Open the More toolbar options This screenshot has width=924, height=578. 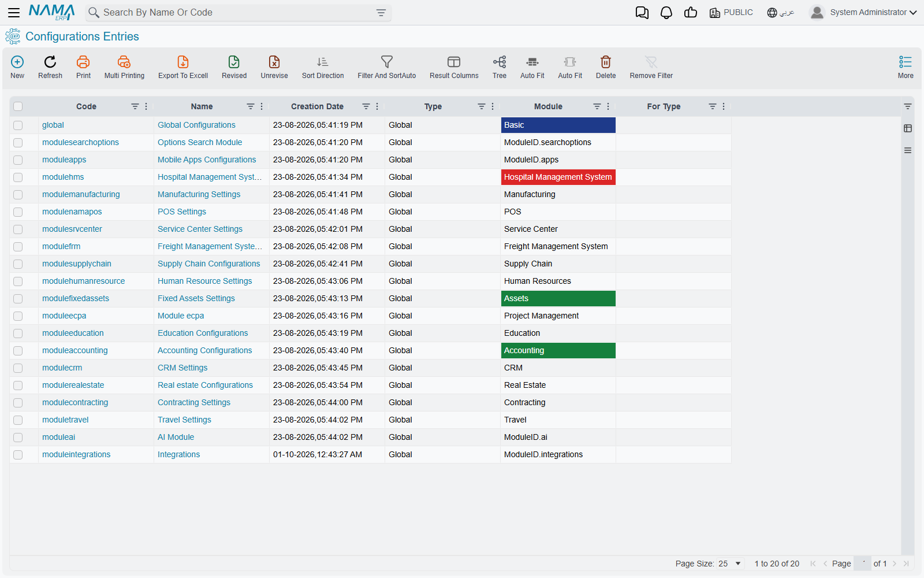pyautogui.click(x=906, y=67)
